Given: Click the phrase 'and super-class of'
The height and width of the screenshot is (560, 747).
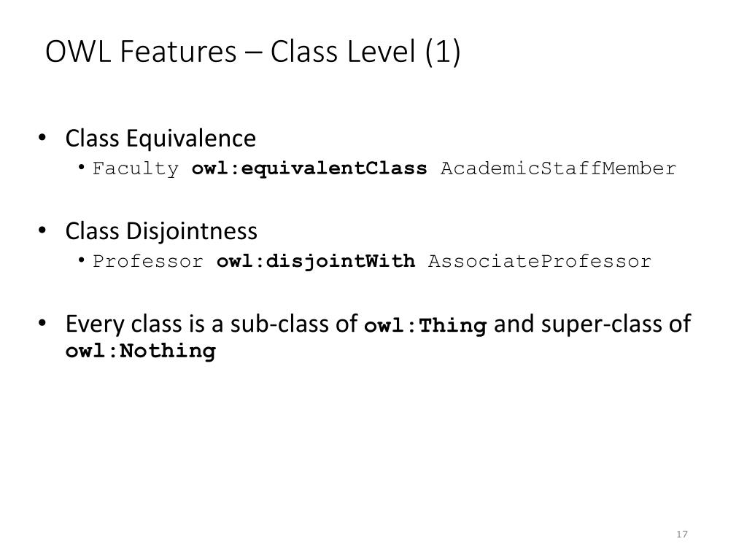Looking at the screenshot, I should [x=592, y=324].
